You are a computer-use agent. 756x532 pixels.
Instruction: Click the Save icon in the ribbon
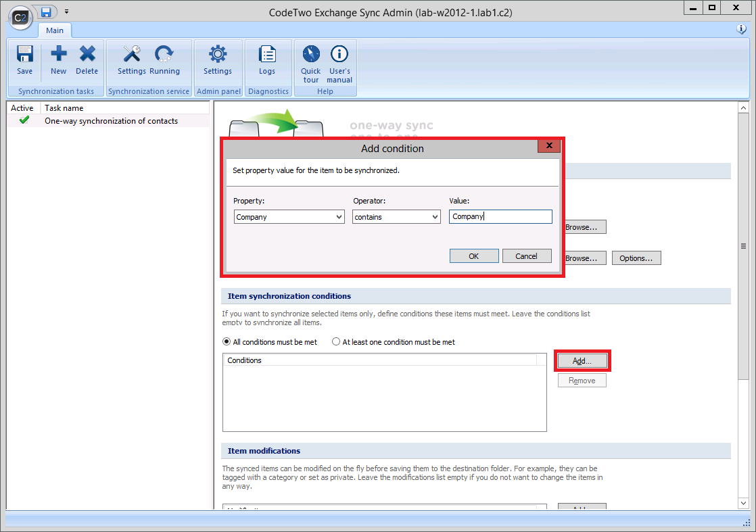pyautogui.click(x=24, y=59)
